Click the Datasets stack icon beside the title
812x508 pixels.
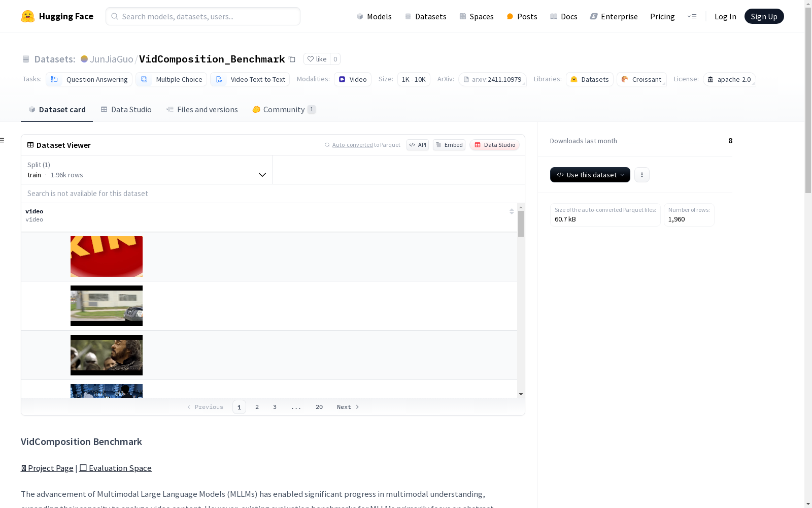tap(26, 59)
